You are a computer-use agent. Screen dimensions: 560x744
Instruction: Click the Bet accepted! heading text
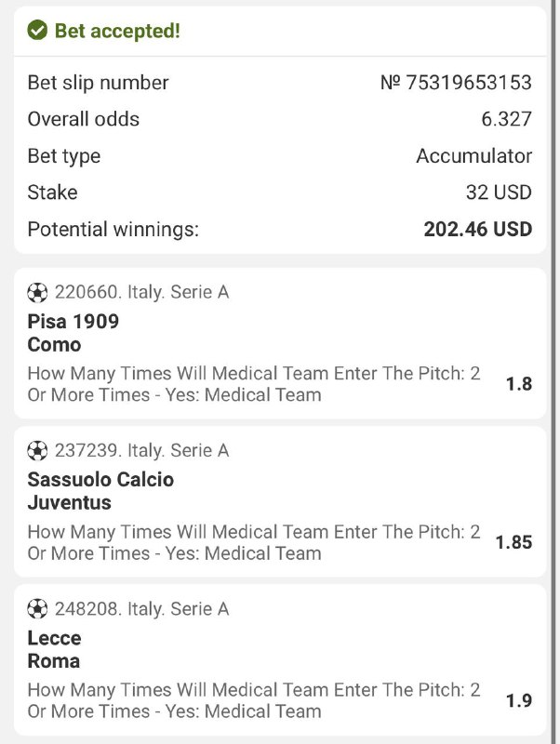click(117, 31)
